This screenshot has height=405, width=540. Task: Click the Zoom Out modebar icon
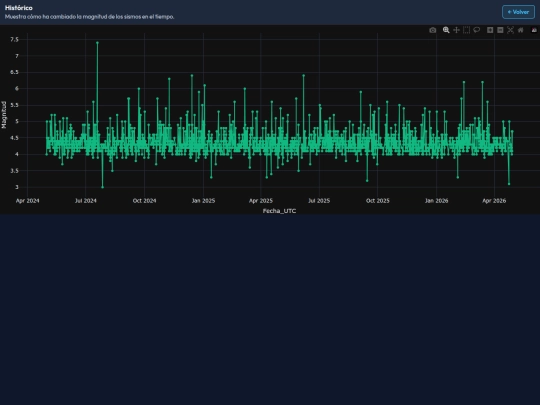tap(500, 30)
